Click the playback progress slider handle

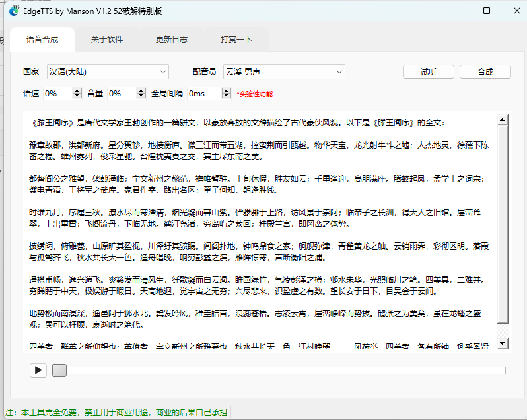coord(59,370)
